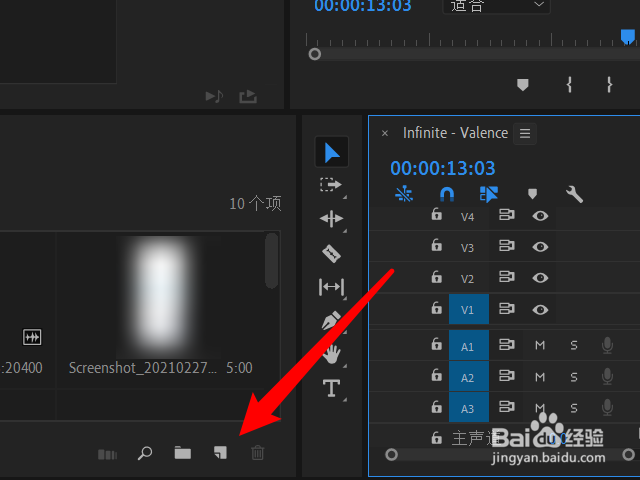
Task: Toggle Linked Selection in the timeline
Action: coord(489,194)
